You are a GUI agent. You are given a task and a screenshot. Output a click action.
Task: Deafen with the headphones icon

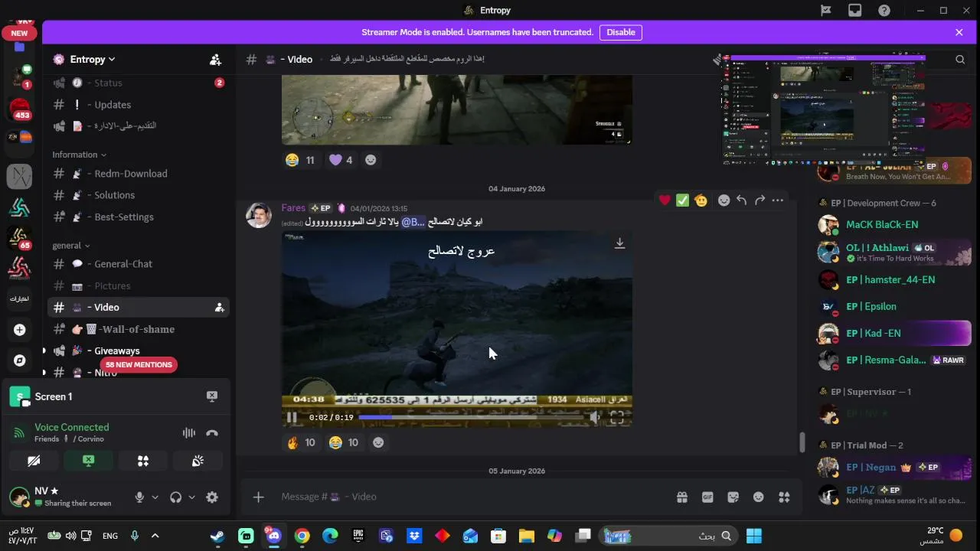[x=175, y=497]
